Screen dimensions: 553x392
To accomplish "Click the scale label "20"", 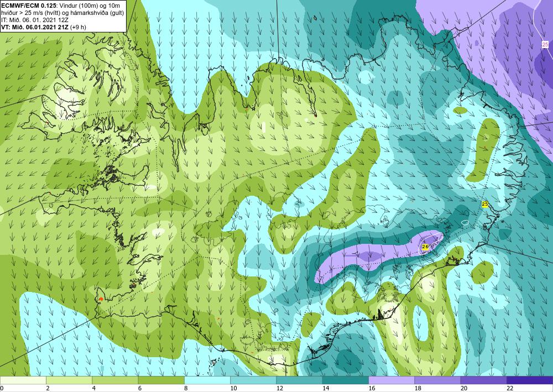I will pos(464,388).
